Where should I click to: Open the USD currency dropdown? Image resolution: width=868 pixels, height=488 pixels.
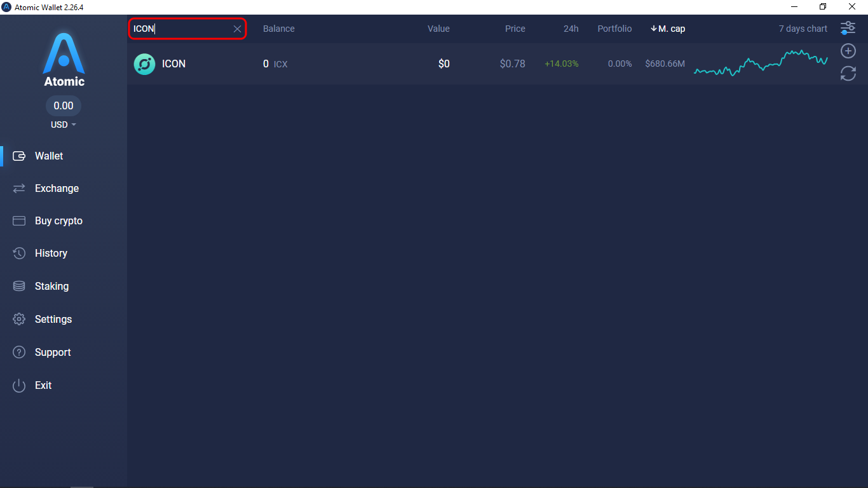(x=64, y=125)
